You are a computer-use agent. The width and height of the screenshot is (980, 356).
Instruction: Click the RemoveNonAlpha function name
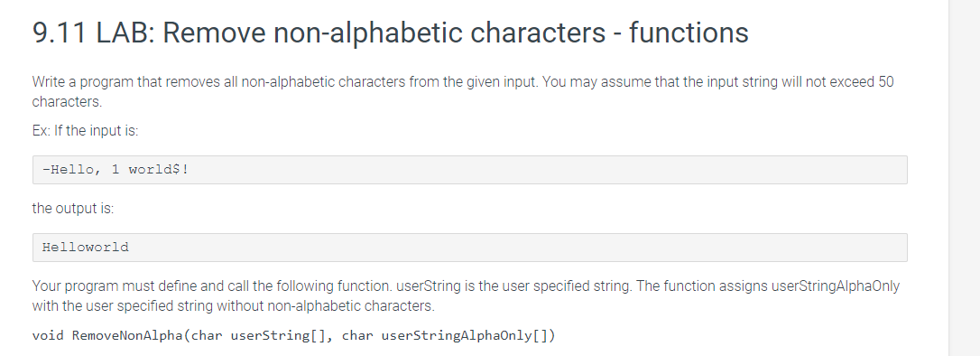coord(127,335)
